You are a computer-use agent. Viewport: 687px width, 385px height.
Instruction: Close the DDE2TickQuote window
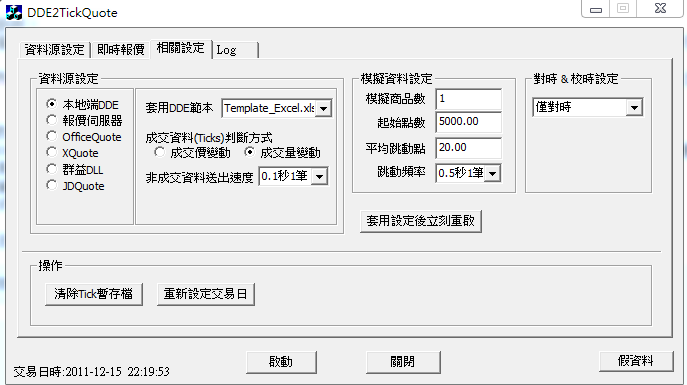660,9
